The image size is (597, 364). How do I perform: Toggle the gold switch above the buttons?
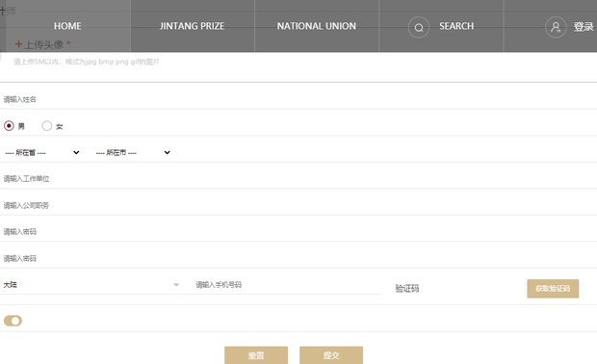(13, 321)
